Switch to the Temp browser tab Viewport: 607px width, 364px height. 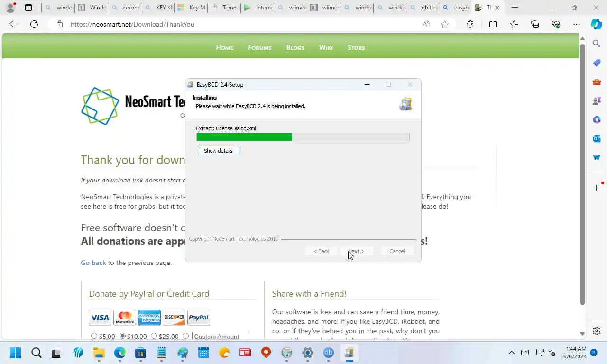225,8
